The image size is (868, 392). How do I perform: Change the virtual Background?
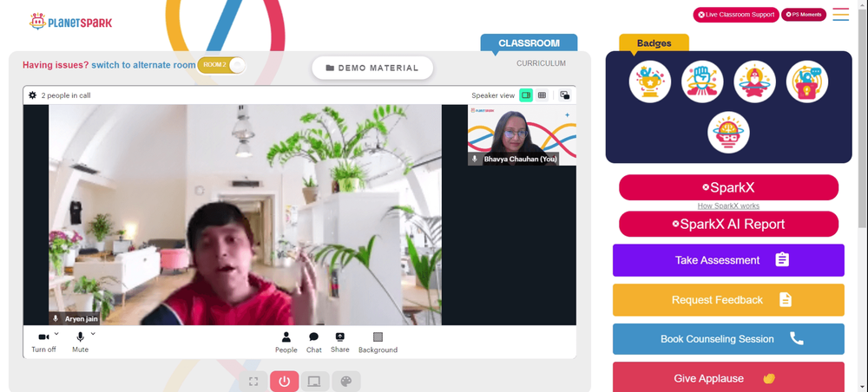[378, 343]
